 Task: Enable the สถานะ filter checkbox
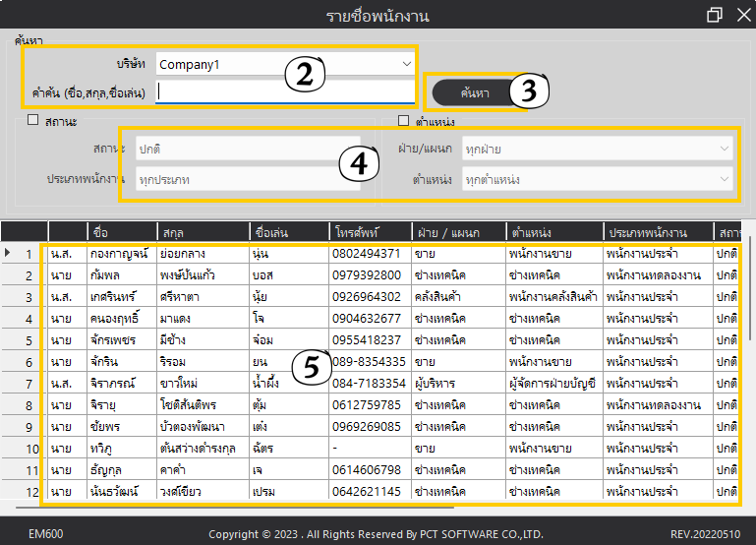point(32,120)
